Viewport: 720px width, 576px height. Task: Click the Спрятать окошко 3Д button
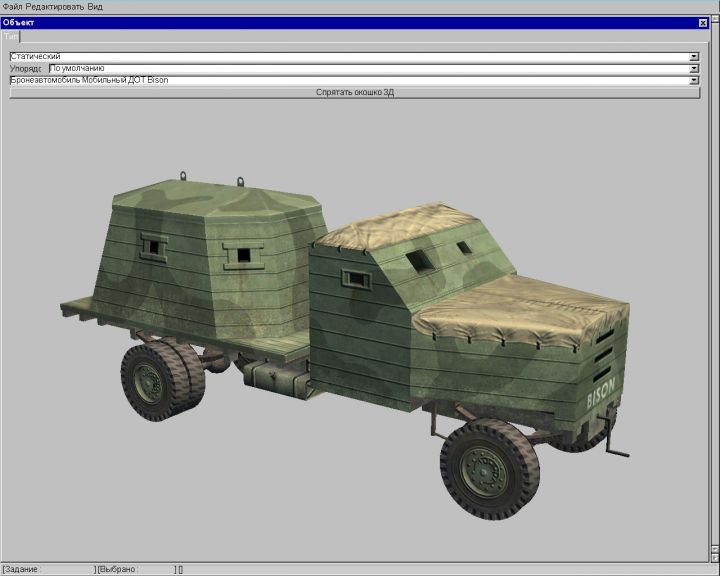click(354, 92)
